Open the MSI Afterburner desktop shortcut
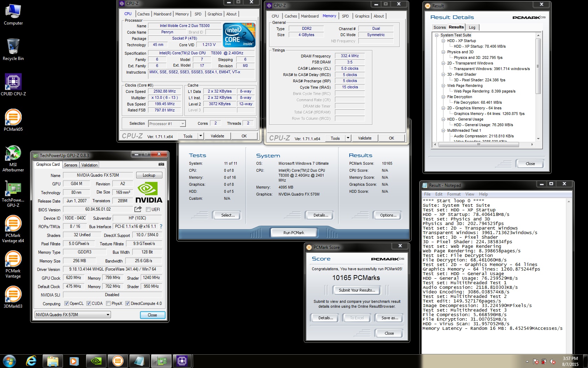This screenshot has height=368, width=588. (13, 158)
